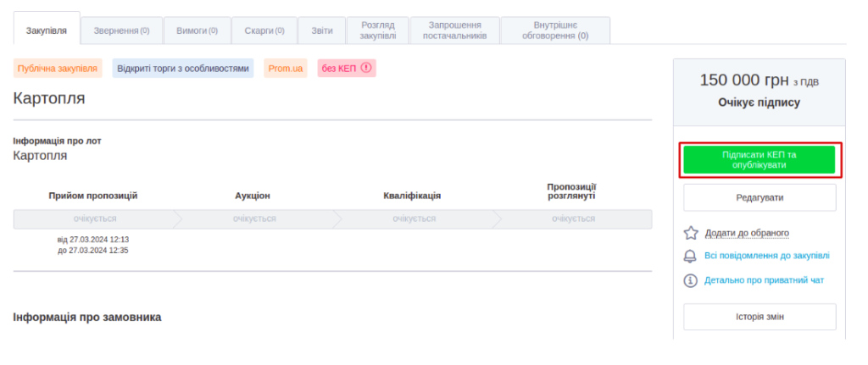Click the star icon for favorites
The image size is (868, 365).
(691, 233)
